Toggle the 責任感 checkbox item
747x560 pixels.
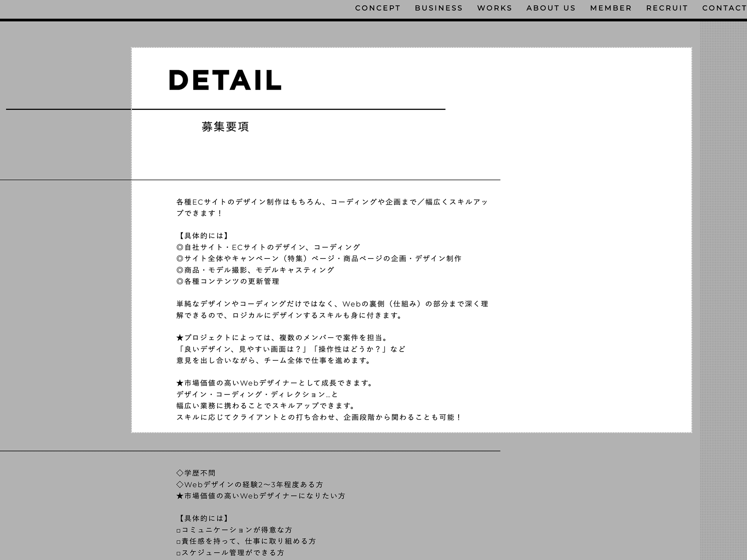click(178, 542)
